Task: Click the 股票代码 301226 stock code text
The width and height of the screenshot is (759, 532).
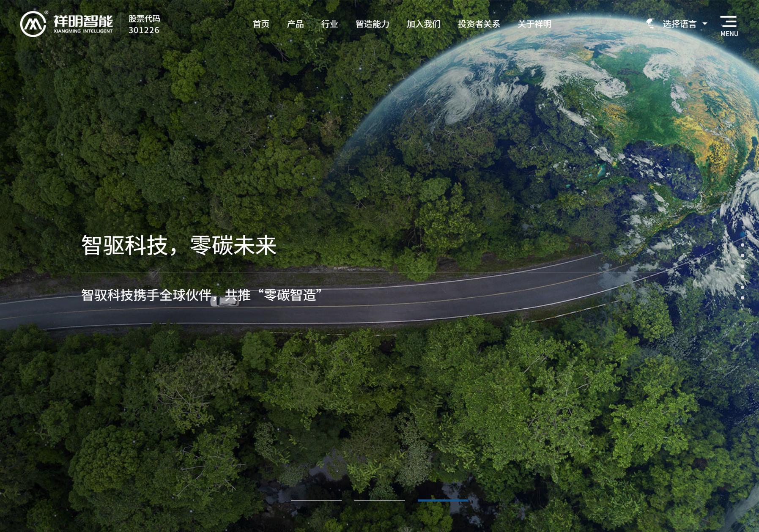Action: pos(144,24)
